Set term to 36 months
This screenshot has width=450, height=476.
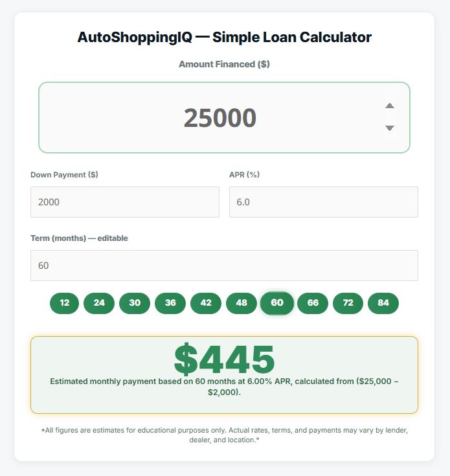[170, 303]
